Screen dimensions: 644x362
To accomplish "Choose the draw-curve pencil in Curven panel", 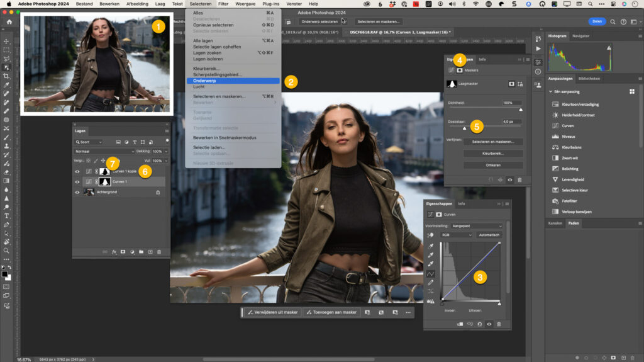I will point(430,283).
